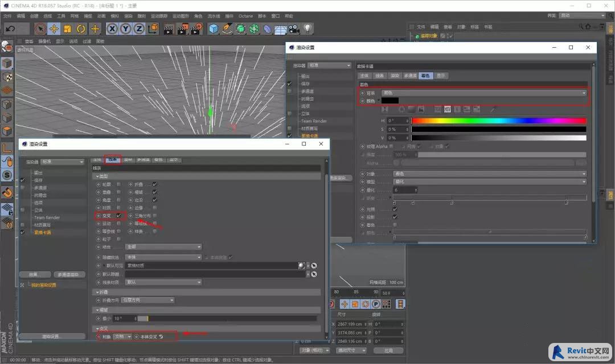Open the Fold Direction (折叠方向) dropdown
Screen dimensions: 615x364
(147, 300)
